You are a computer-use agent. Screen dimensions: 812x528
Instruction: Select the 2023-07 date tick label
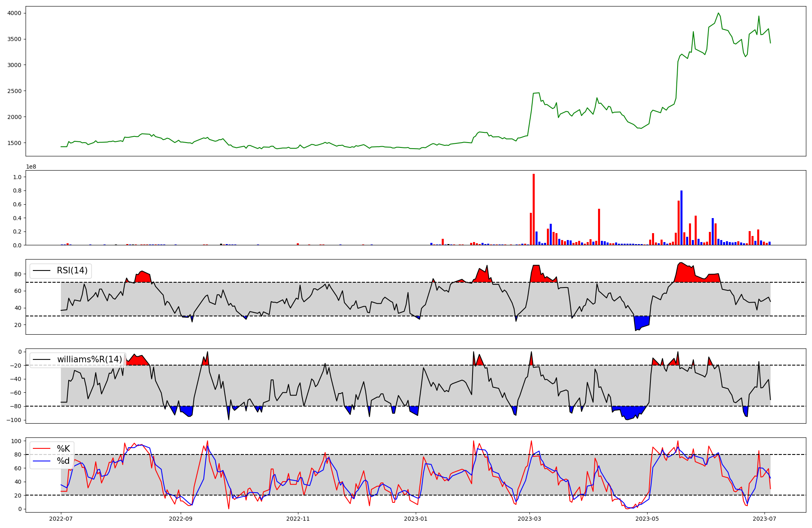pos(764,519)
